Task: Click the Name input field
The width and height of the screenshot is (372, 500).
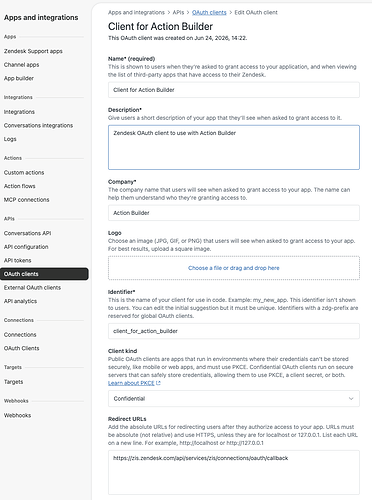Action: (x=234, y=90)
